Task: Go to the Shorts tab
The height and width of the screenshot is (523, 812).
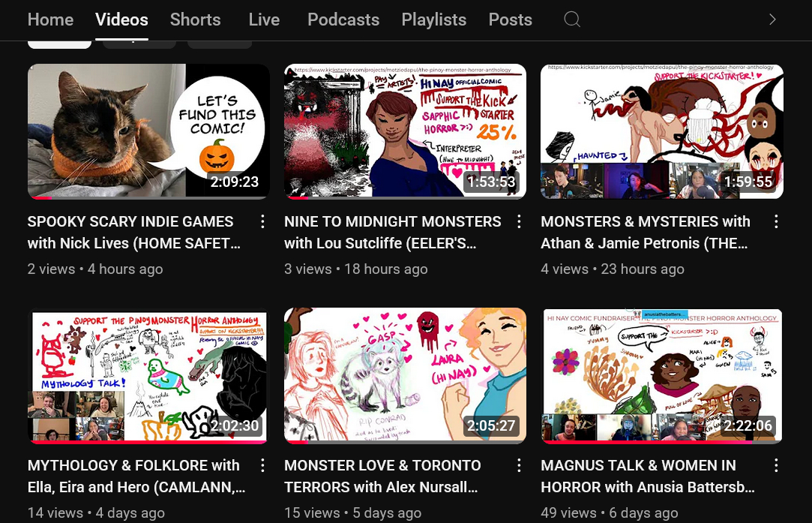Action: (x=195, y=20)
